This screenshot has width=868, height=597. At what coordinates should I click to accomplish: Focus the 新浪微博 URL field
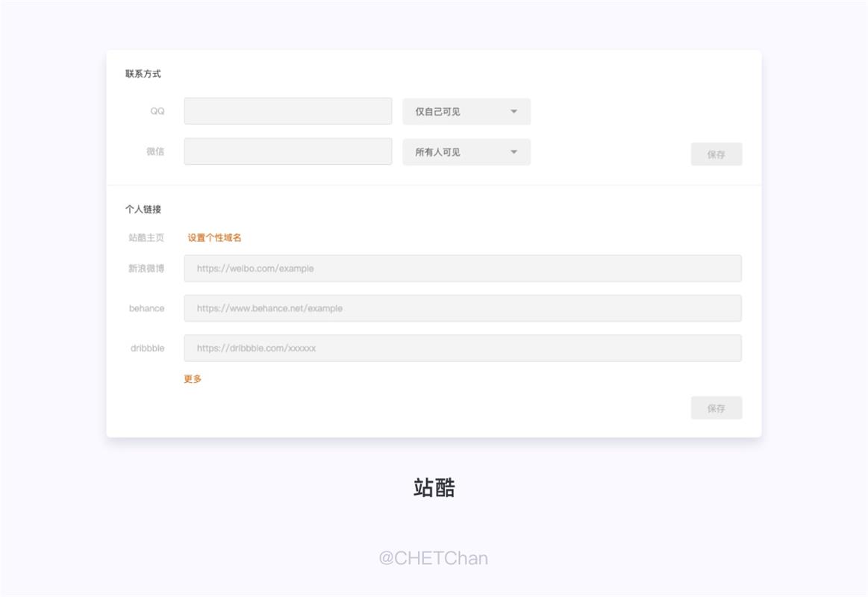click(x=463, y=269)
